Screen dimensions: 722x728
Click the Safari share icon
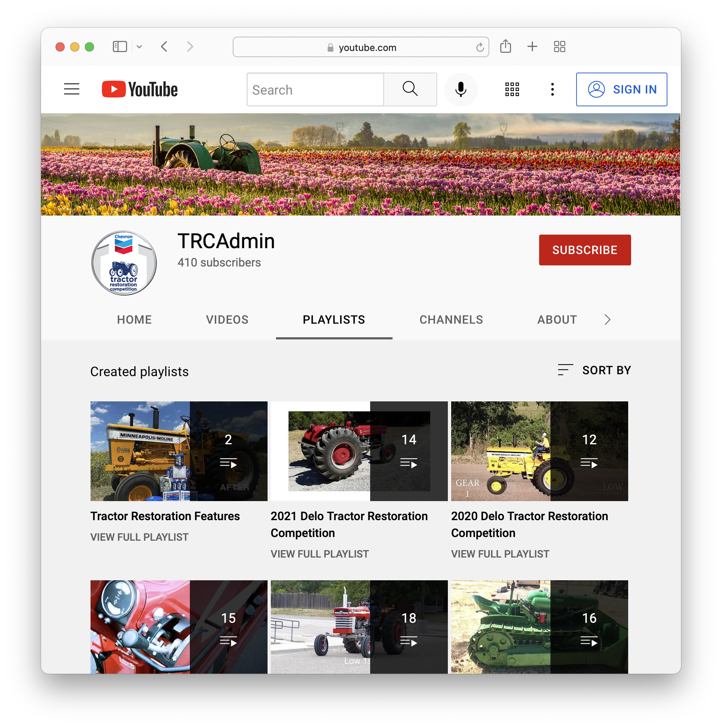tap(505, 46)
